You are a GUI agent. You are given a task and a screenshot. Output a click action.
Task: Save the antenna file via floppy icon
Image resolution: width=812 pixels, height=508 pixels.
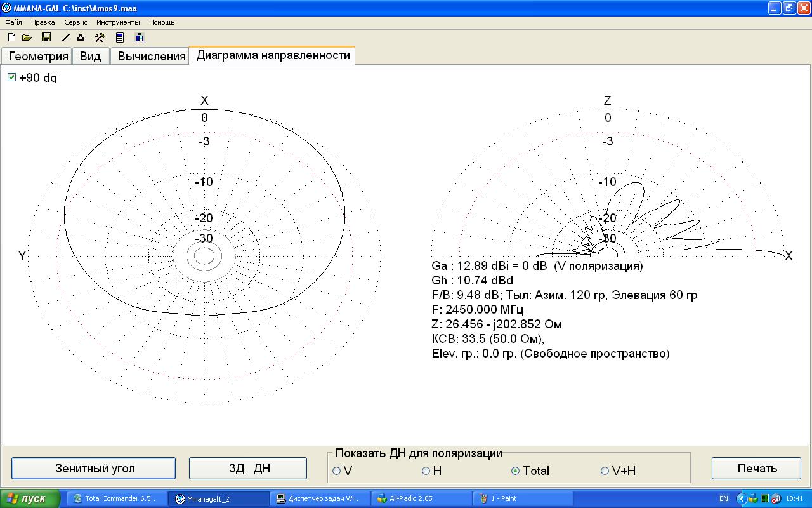tap(46, 37)
